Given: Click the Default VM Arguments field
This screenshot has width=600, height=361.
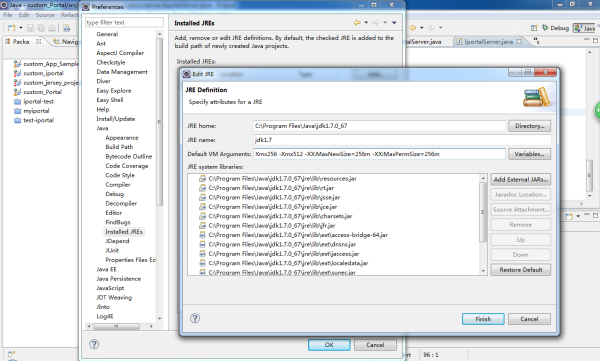Looking at the screenshot, I should [x=379, y=154].
